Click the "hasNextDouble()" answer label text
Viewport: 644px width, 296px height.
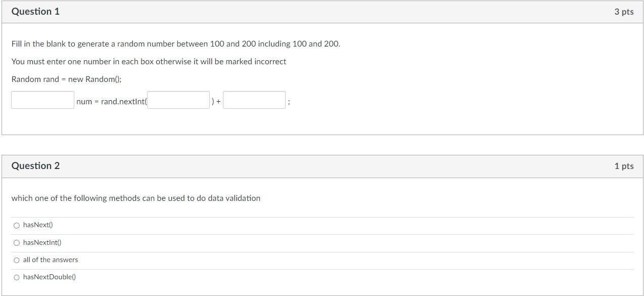pyautogui.click(x=50, y=277)
